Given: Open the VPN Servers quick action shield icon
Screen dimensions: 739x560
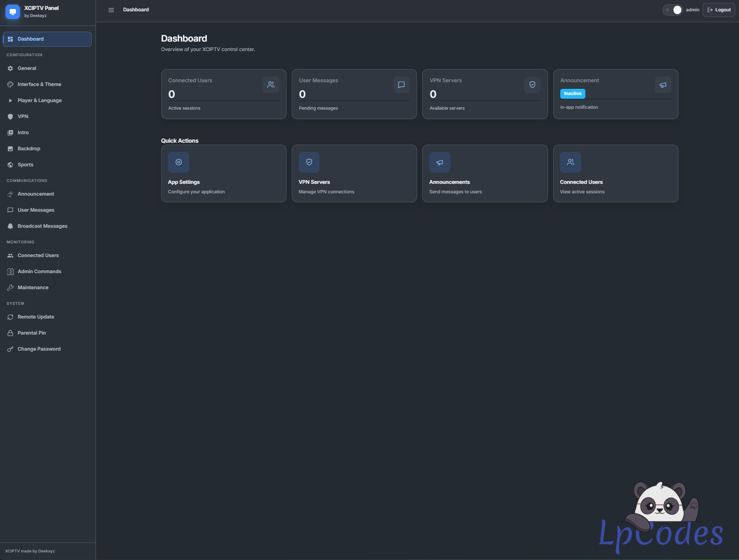Looking at the screenshot, I should pyautogui.click(x=309, y=162).
